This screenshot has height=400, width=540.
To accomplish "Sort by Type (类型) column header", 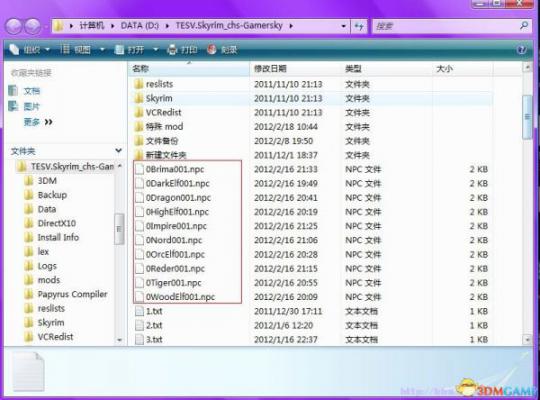I will 387,69.
